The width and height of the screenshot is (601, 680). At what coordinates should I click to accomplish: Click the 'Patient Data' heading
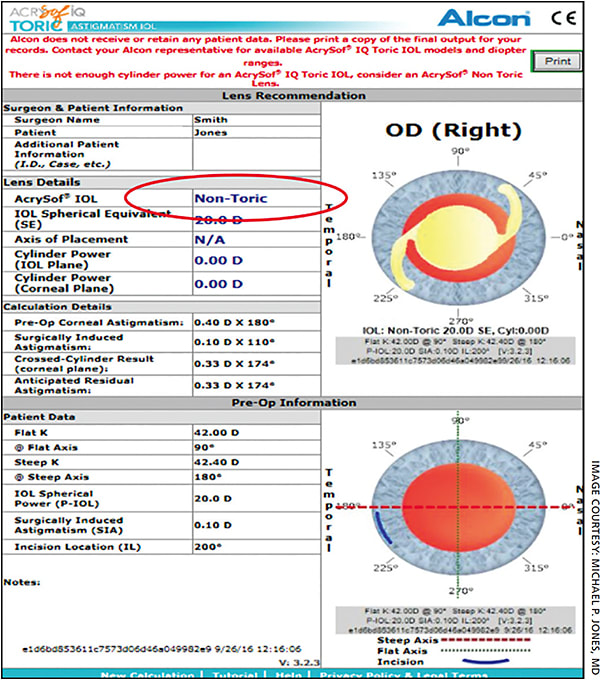point(39,417)
